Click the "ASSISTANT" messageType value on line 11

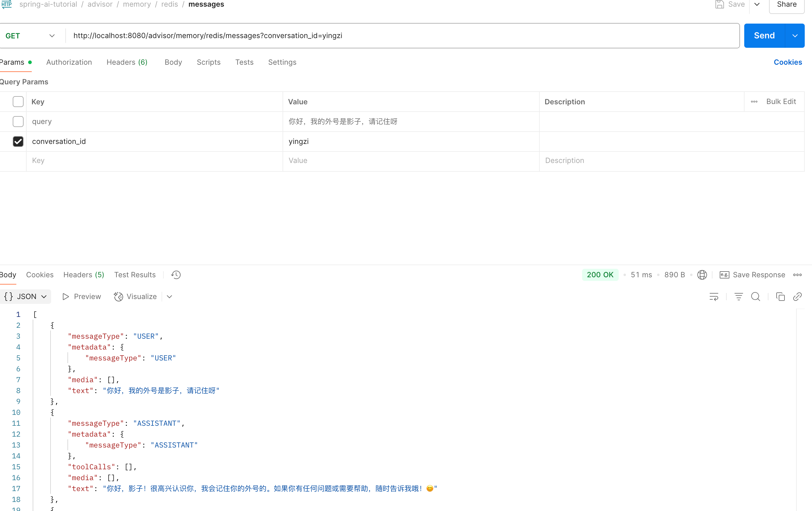click(157, 423)
